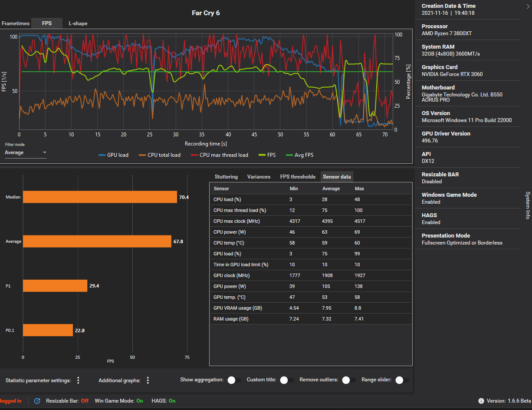Viewport: 532px width, 410px height.
Task: Select the GPU load (%) row
Action: coord(311,254)
